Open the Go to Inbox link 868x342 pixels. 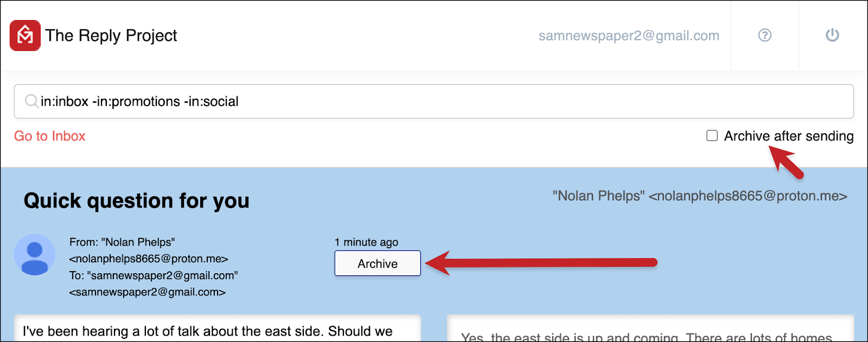(50, 136)
